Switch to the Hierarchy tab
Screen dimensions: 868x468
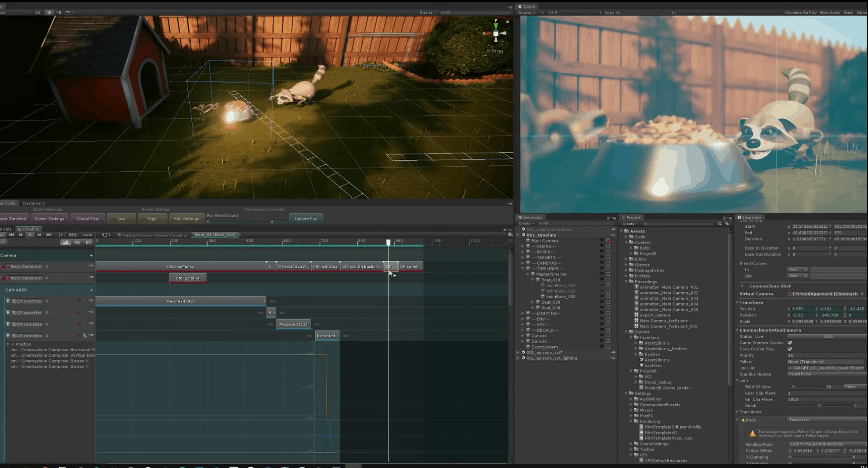tap(530, 217)
